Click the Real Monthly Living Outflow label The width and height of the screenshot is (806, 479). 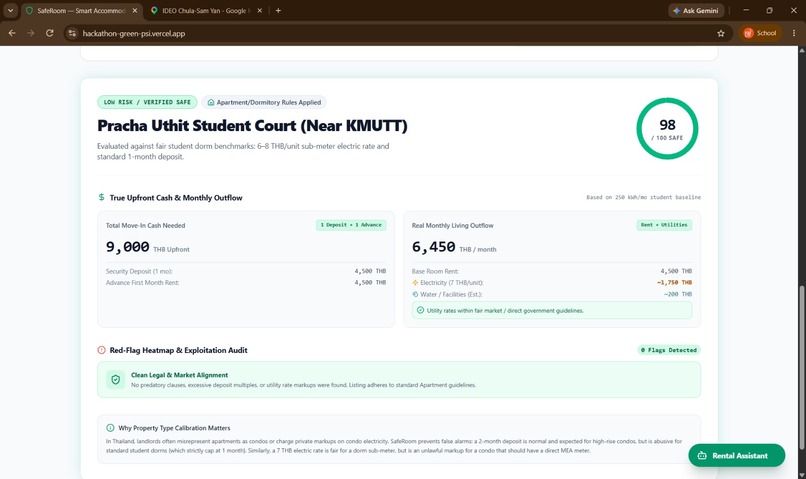(x=452, y=226)
